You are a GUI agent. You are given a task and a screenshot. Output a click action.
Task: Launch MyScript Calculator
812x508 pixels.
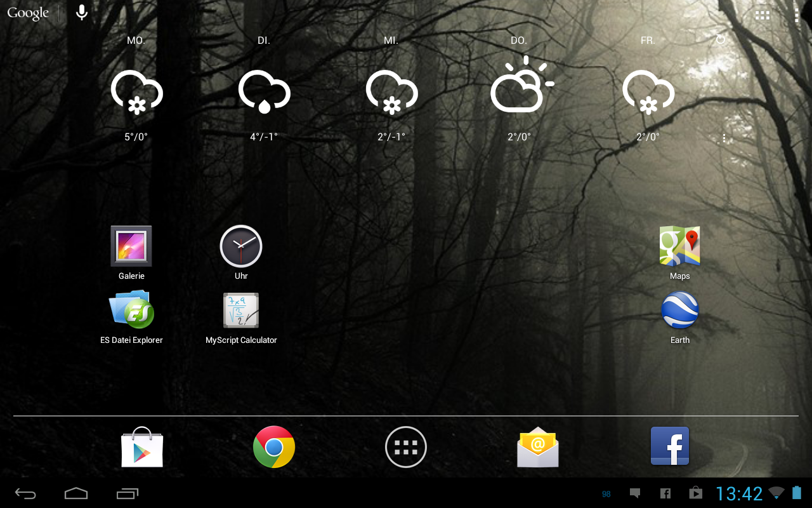click(x=241, y=311)
